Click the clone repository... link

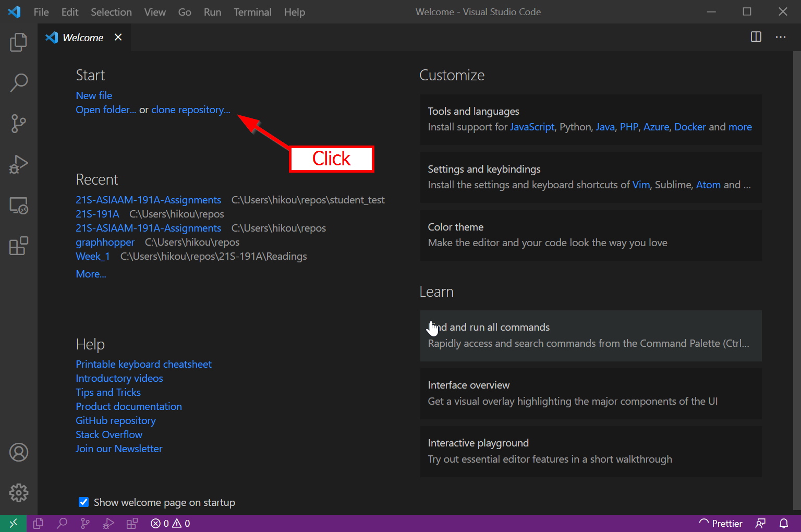click(190, 110)
